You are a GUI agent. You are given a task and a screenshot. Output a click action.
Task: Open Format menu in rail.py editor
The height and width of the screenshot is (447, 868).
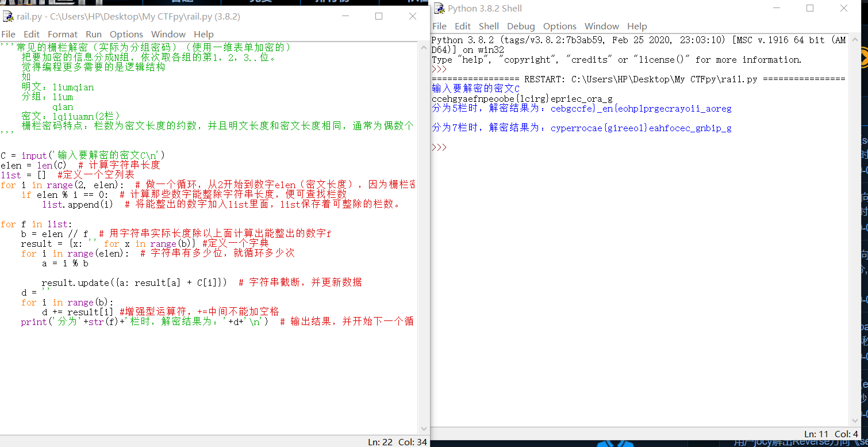tap(63, 34)
